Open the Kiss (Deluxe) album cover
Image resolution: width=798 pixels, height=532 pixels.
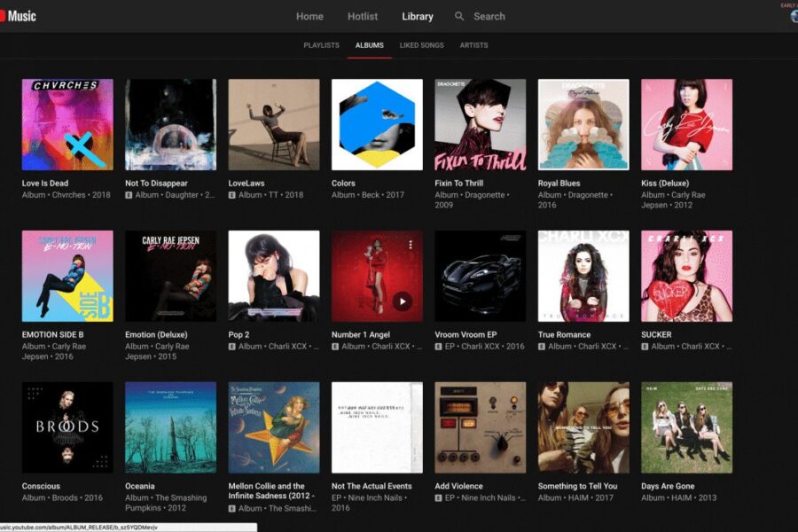click(x=687, y=124)
